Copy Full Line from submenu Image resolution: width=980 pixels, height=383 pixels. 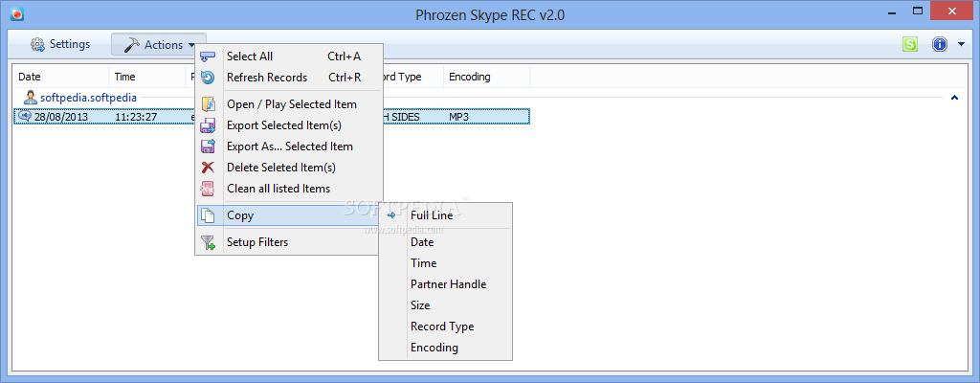point(446,215)
